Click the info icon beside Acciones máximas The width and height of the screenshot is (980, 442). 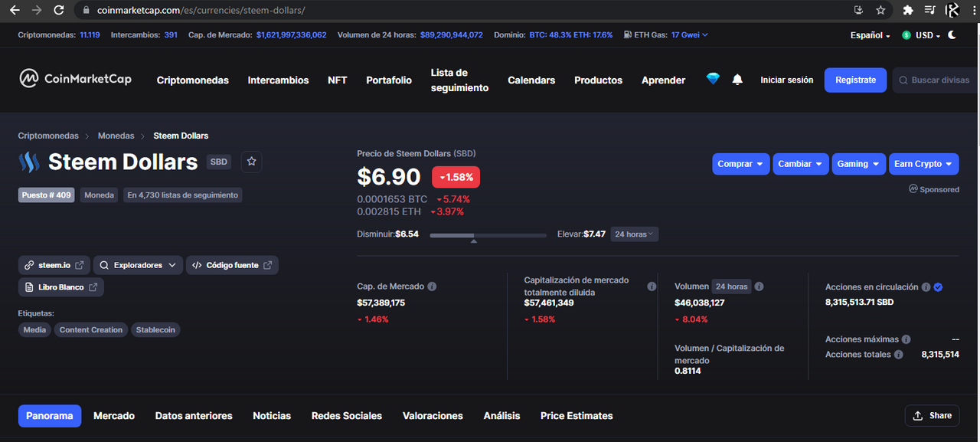click(906, 339)
